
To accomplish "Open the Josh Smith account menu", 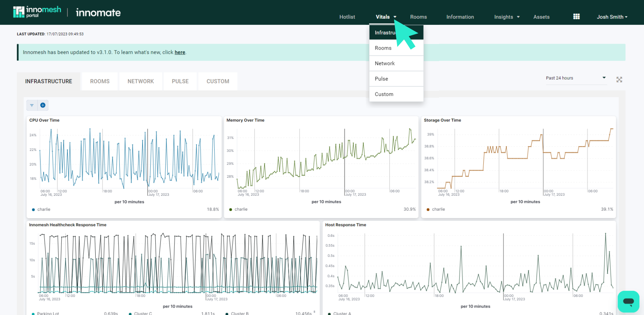I will click(612, 17).
